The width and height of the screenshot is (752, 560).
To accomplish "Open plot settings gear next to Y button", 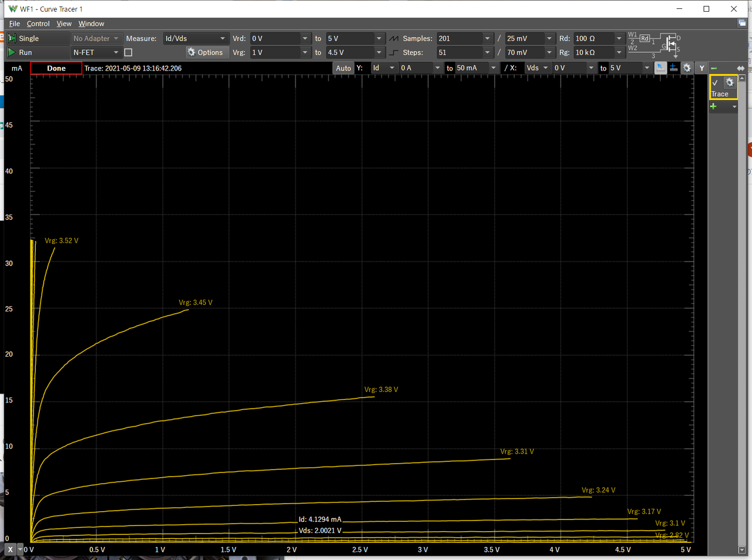I will click(687, 68).
